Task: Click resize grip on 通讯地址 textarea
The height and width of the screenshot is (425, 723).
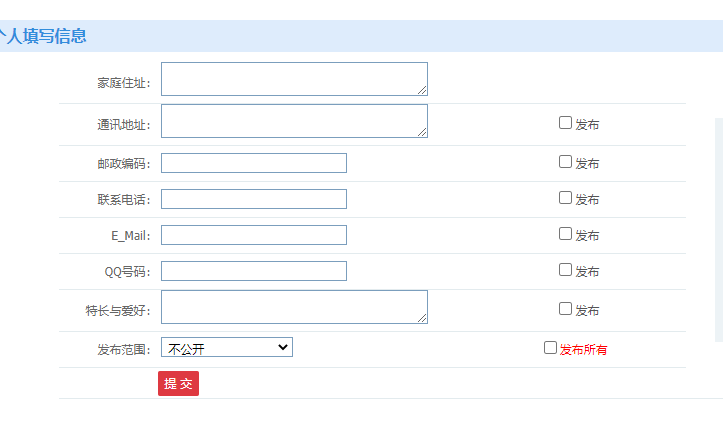Action: pos(422,132)
